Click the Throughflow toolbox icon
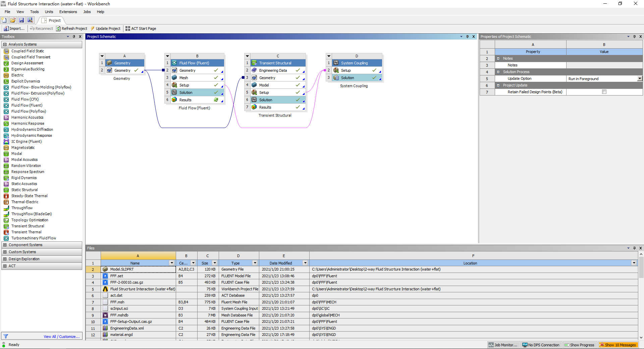The height and width of the screenshot is (349, 644). pos(6,208)
